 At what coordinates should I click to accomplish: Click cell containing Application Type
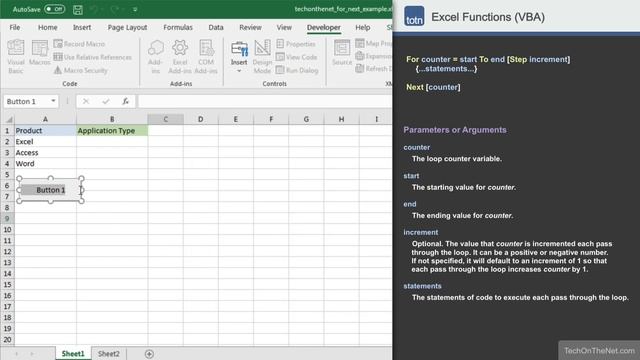click(x=112, y=131)
